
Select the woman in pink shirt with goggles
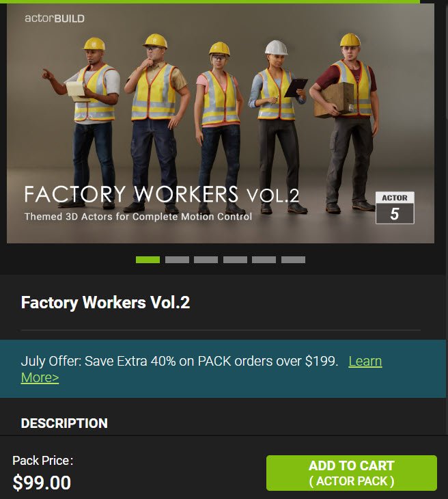click(x=219, y=127)
